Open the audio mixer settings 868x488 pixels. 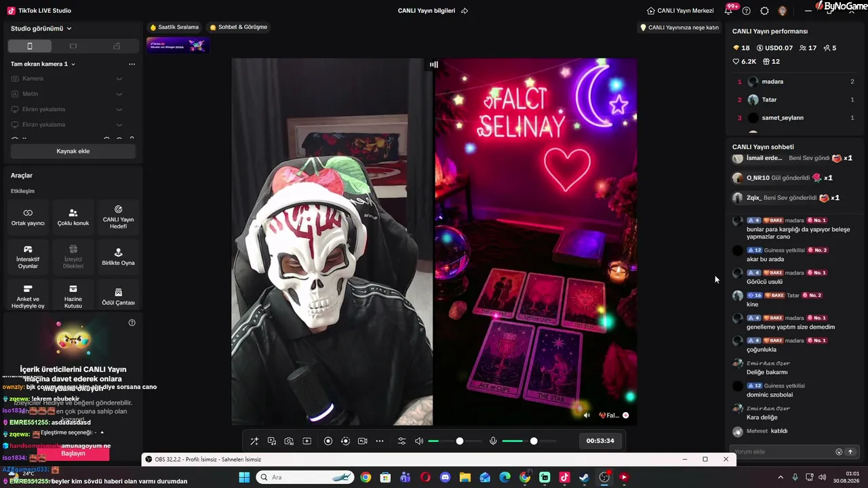pyautogui.click(x=402, y=441)
